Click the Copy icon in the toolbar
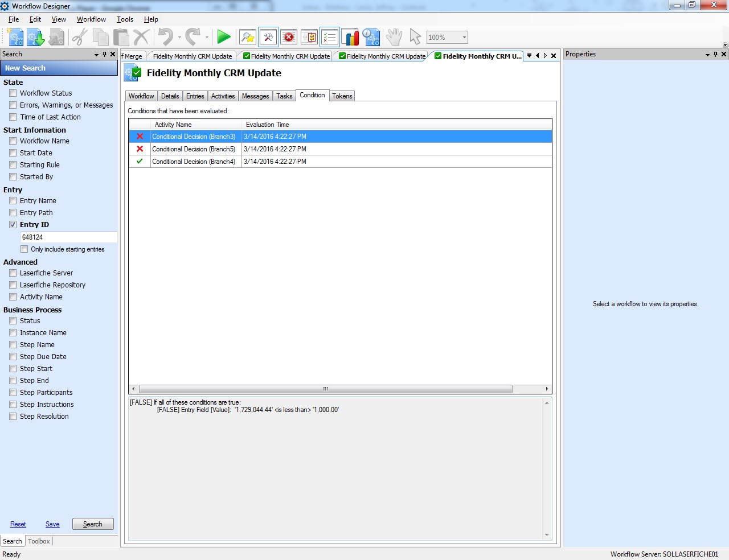Screen dimensions: 729x560 (100, 38)
